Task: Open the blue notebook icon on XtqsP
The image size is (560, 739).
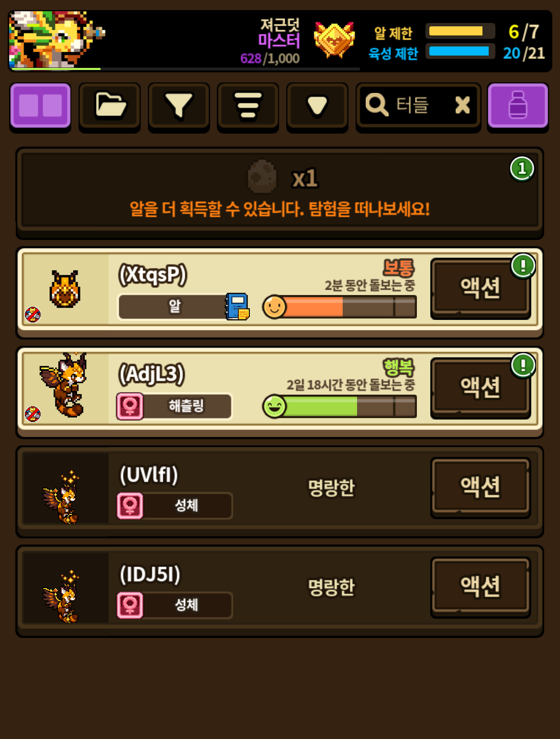Action: coord(237,307)
